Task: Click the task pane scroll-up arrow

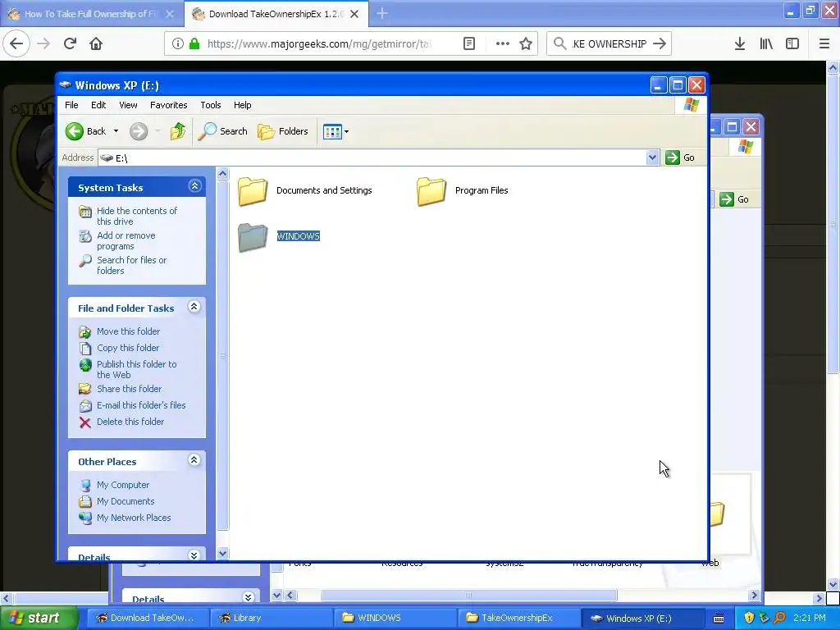Action: pos(222,174)
